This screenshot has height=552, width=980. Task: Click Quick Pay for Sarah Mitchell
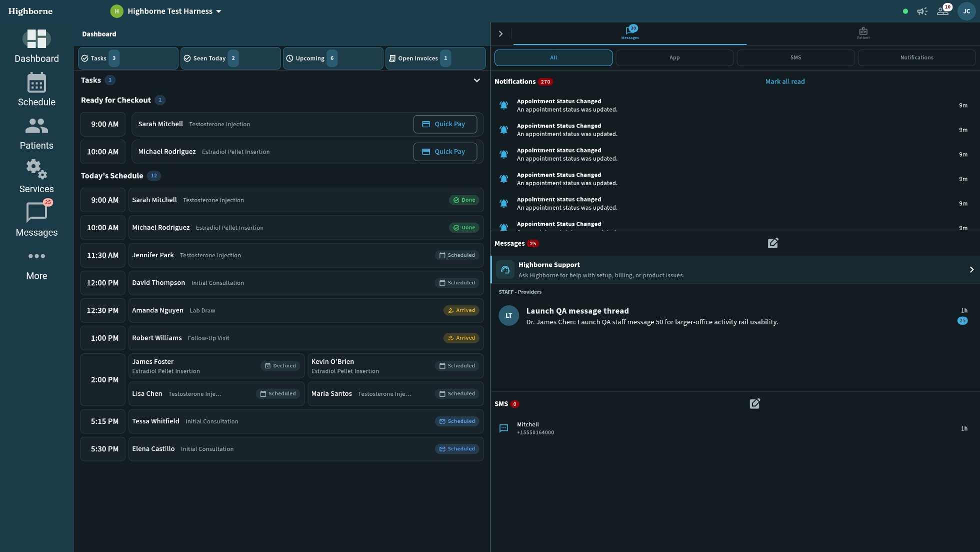coord(445,124)
